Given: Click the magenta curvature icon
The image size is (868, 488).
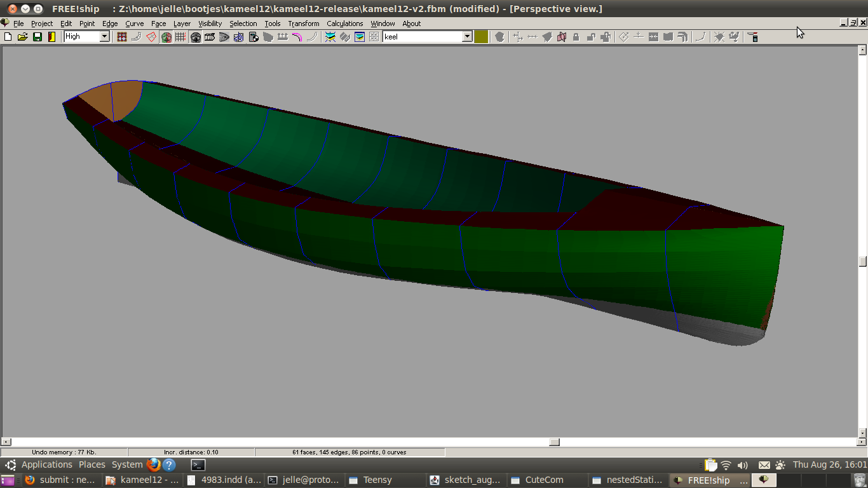Looking at the screenshot, I should pos(297,37).
